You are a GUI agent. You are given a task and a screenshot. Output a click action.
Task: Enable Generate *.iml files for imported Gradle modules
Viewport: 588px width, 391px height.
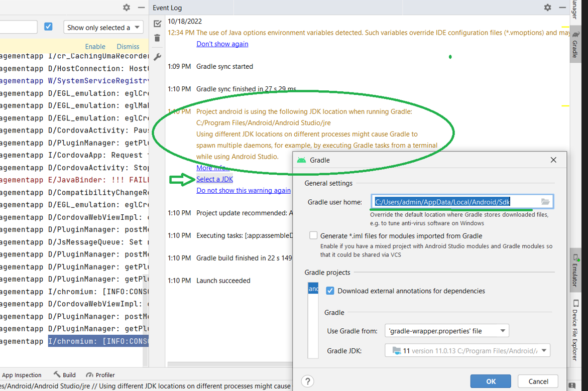point(313,235)
